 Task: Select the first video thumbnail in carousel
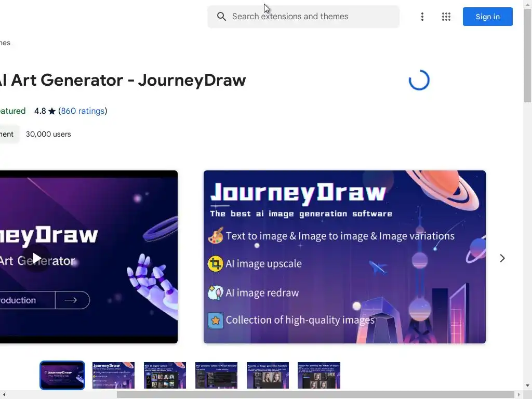62,375
